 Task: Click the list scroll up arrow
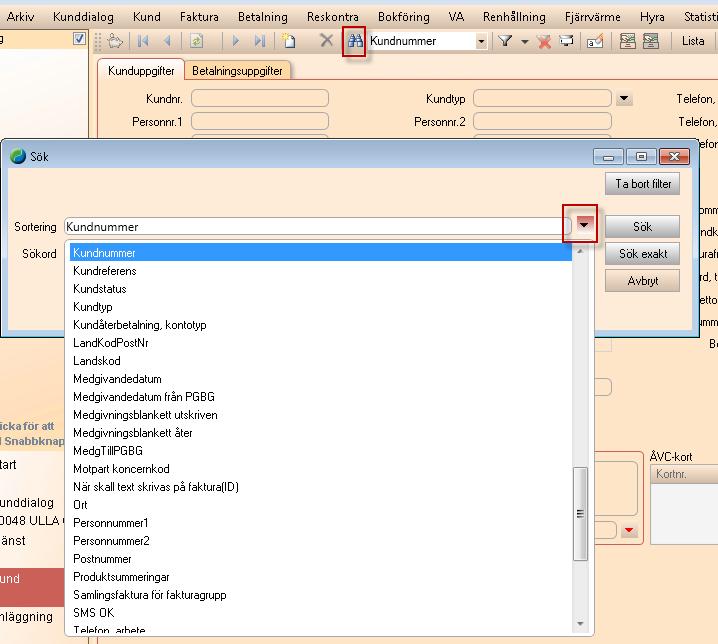(580, 251)
